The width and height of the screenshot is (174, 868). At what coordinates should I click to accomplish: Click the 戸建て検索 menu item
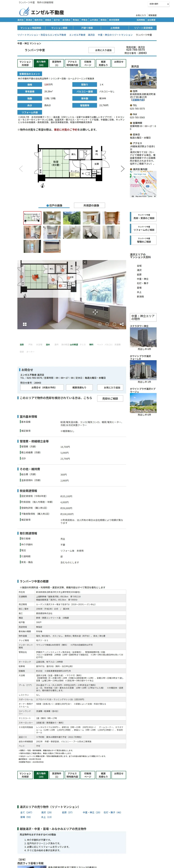click(x=87, y=28)
